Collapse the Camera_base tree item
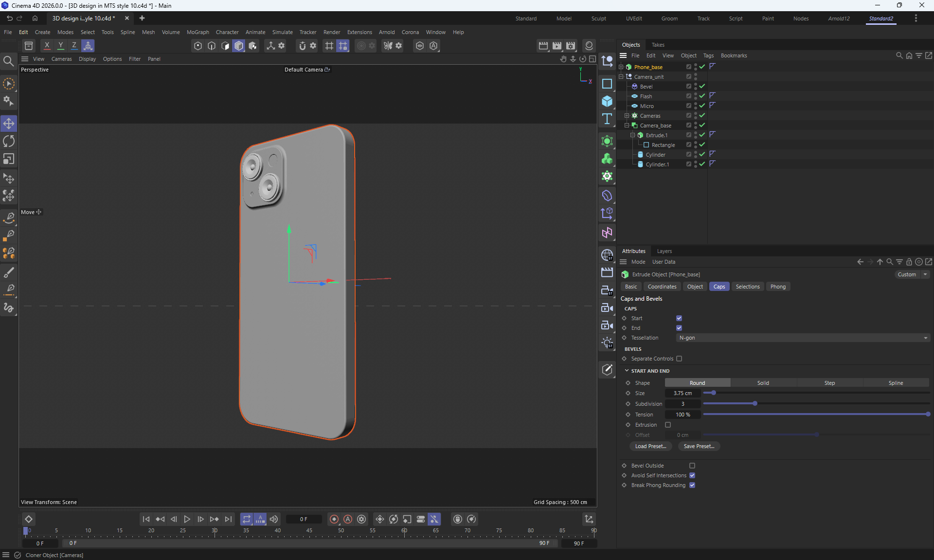 coord(627,126)
